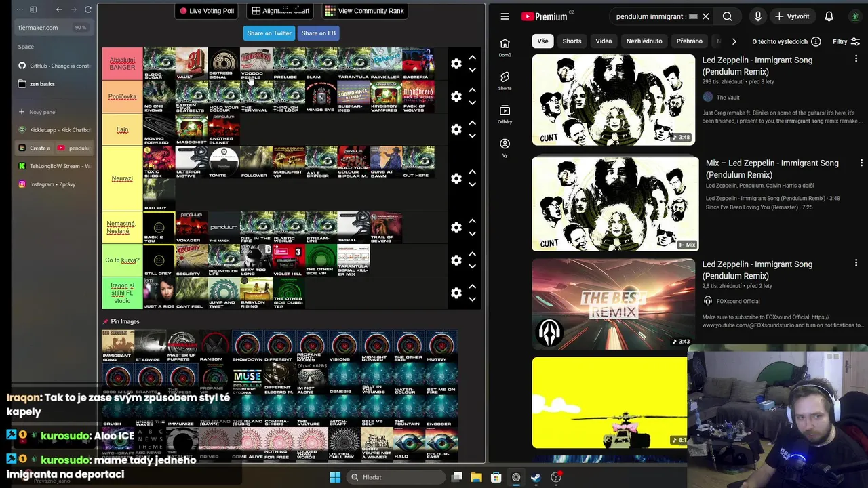Clear the YouTube search box with X
Image resolution: width=868 pixels, height=488 pixels.
click(705, 16)
